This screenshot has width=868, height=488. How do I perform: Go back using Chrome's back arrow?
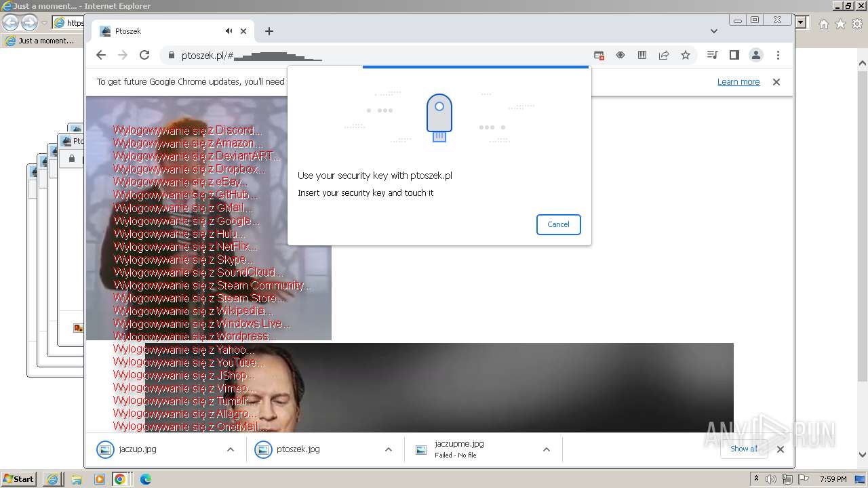(x=101, y=55)
